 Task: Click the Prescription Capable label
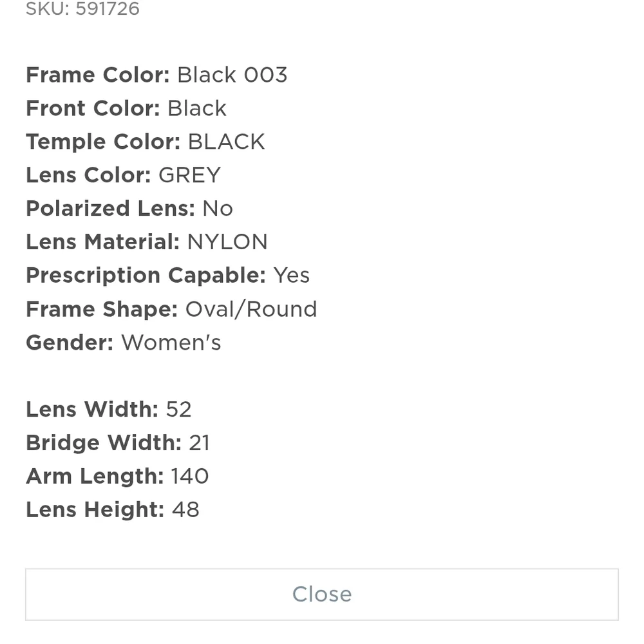pyautogui.click(x=146, y=276)
